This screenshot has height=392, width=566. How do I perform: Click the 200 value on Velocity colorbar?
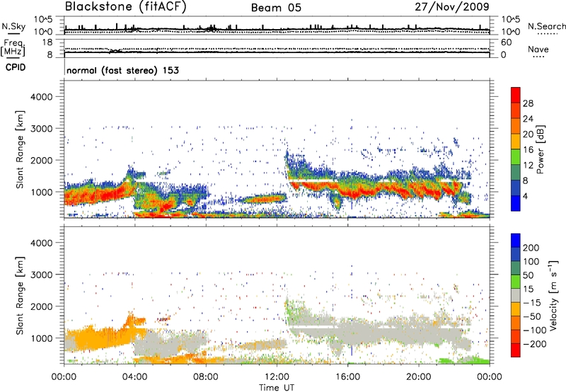click(531, 248)
